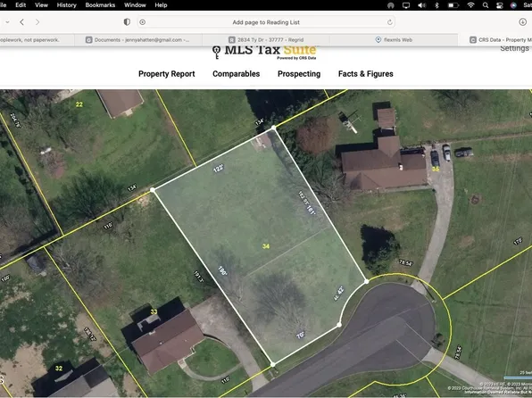532x398 pixels.
Task: Open the Help menu
Action: click(161, 5)
